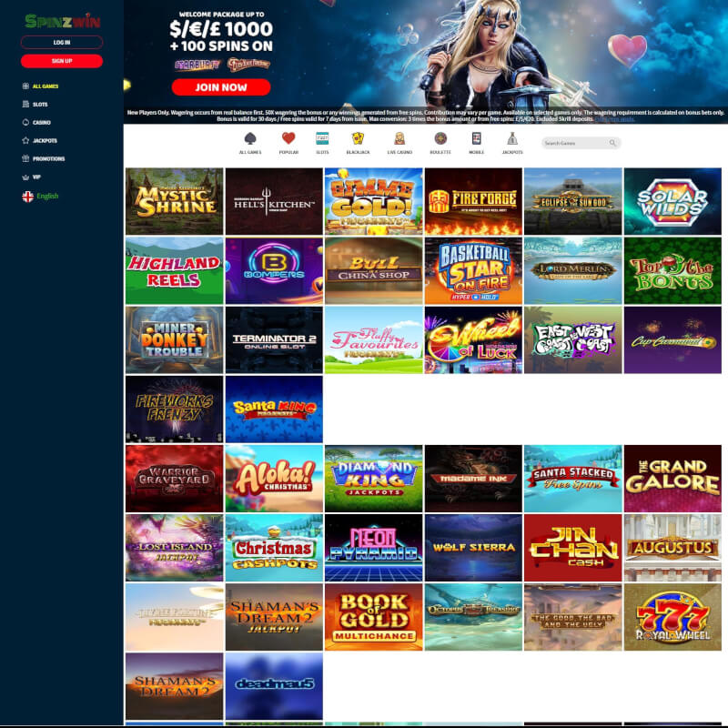Click the SpinzWin logo
Viewport: 728px width, 728px height.
(62, 21)
